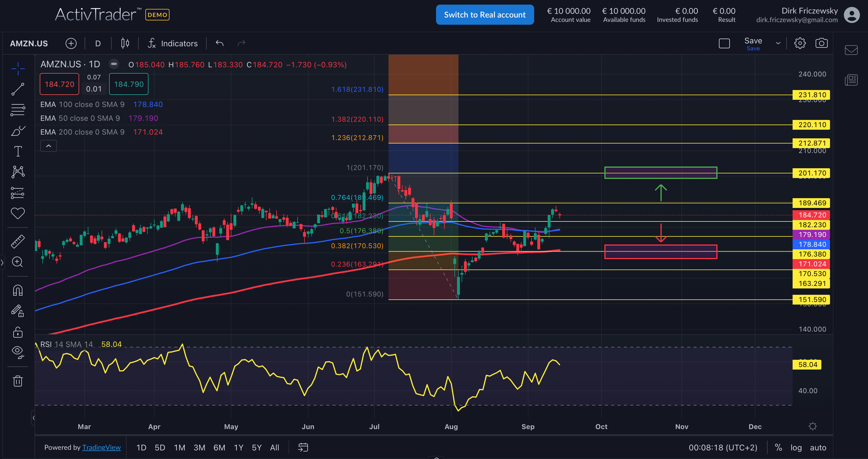The height and width of the screenshot is (459, 868).
Task: Toggle magnet mode for drawings
Action: coord(18,290)
